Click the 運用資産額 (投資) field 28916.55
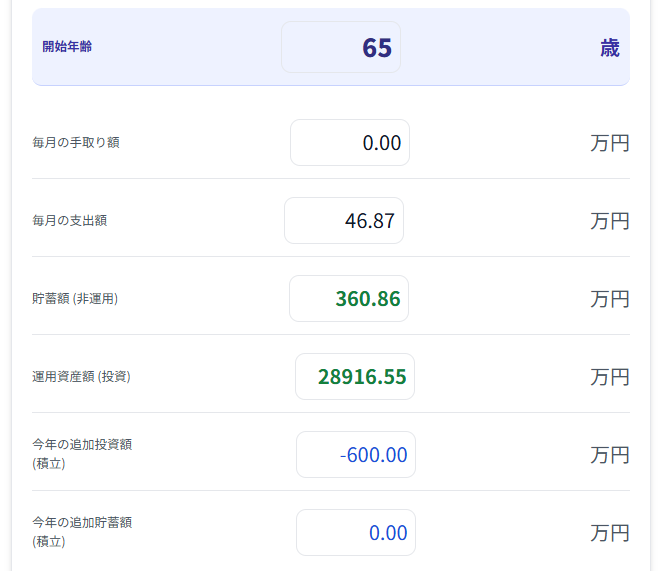This screenshot has width=664, height=571. point(355,377)
